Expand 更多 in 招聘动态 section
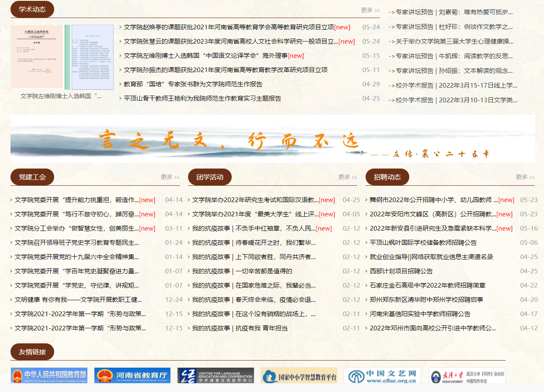Screen dimensions: 544x392 (525, 177)
